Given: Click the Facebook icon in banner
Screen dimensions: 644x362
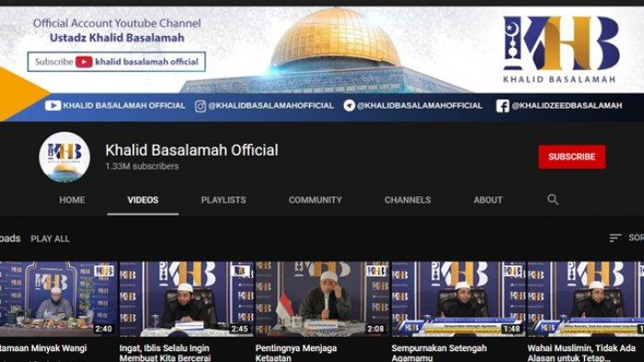Looking at the screenshot, I should [x=502, y=106].
